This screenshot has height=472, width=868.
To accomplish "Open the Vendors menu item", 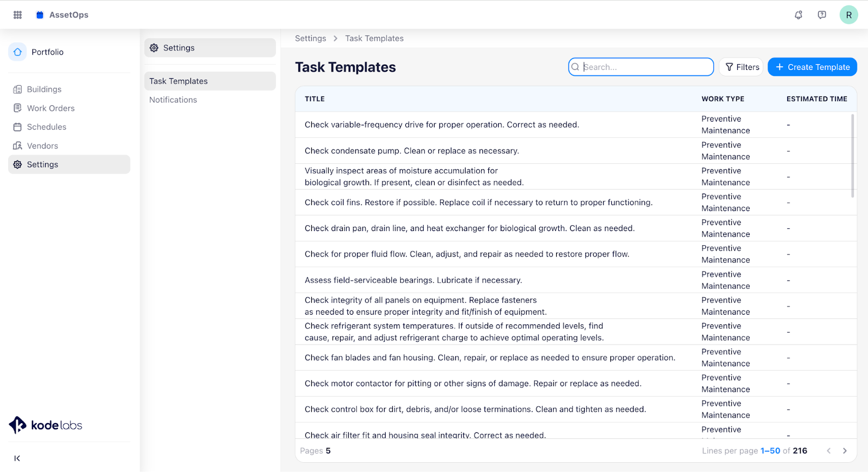I will (69, 146).
